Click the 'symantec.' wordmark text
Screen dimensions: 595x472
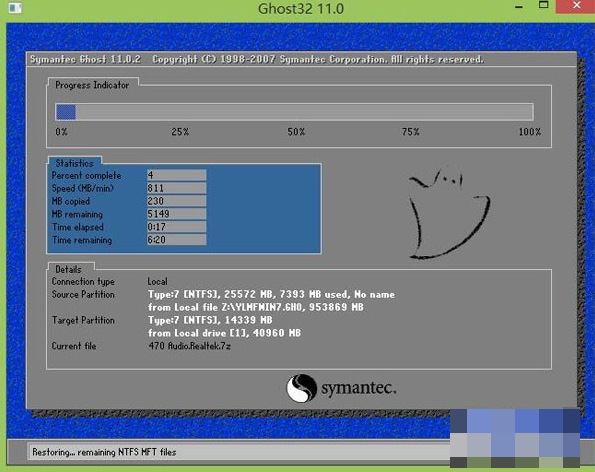359,388
